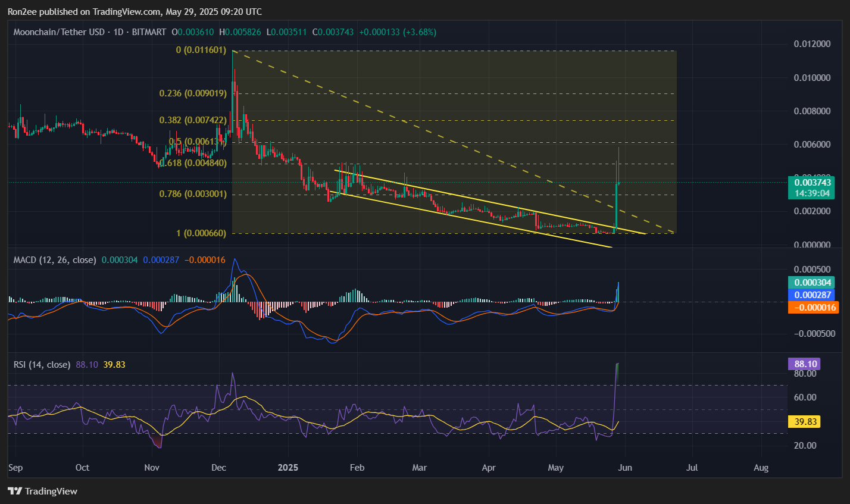This screenshot has width=850, height=504.
Task: Click the yellow 39.83 RSI value badge
Action: pyautogui.click(x=804, y=421)
